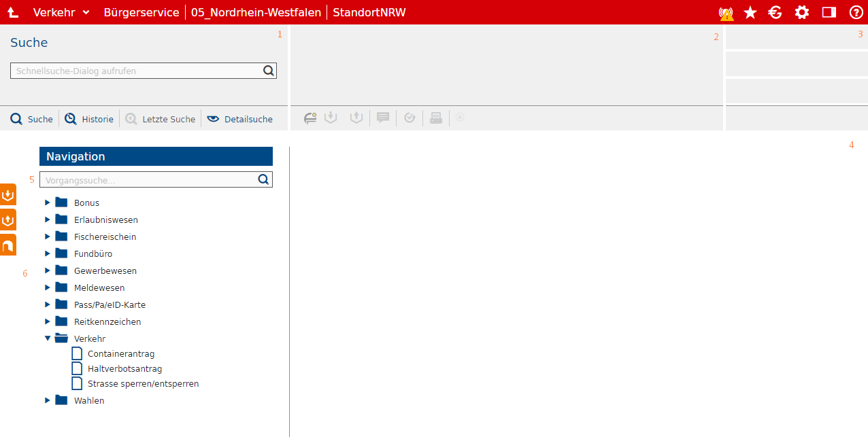Expand the Wahlen folder arrow

coord(48,400)
